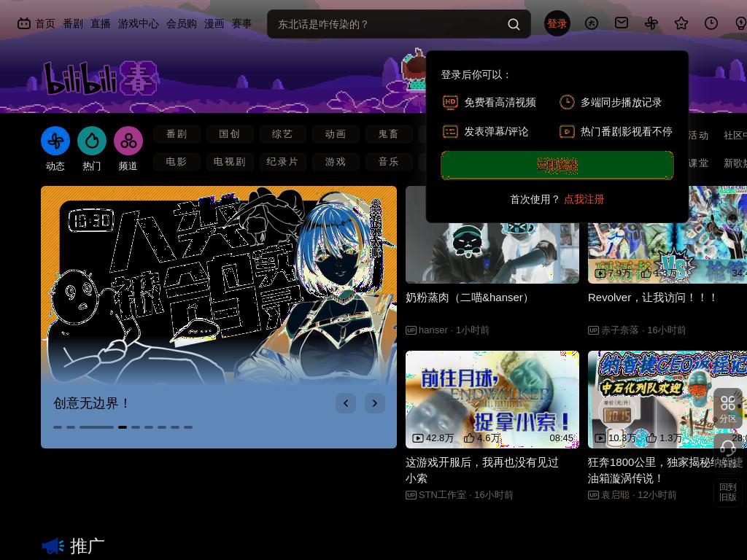Click the round 登录 avatar button

(x=557, y=23)
